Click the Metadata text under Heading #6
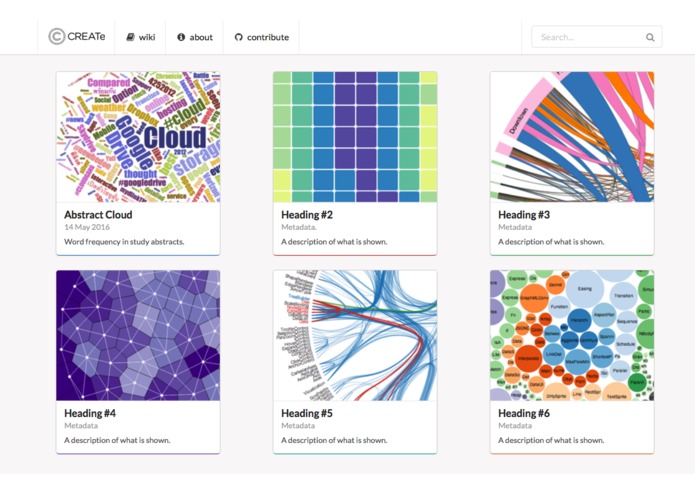This screenshot has height=494, width=695. [x=515, y=426]
